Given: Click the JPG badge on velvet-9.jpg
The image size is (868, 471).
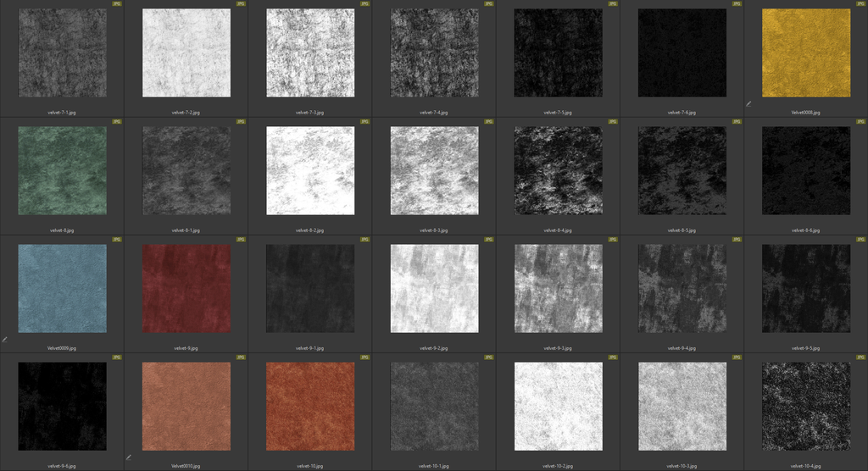Looking at the screenshot, I should point(241,240).
